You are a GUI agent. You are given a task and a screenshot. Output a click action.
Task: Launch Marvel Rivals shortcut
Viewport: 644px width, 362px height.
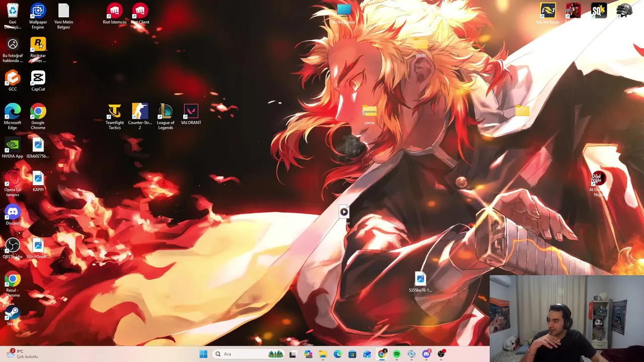[548, 11]
